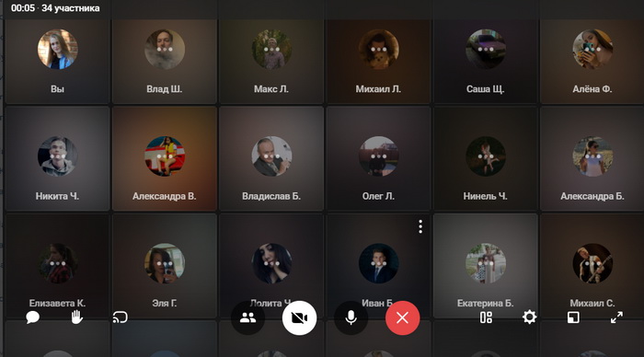Click the name label Саша Щ.
The width and height of the screenshot is (644, 357).
pos(486,89)
